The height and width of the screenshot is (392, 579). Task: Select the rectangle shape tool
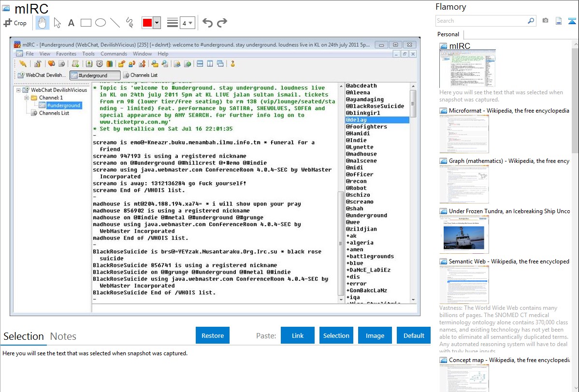click(86, 23)
